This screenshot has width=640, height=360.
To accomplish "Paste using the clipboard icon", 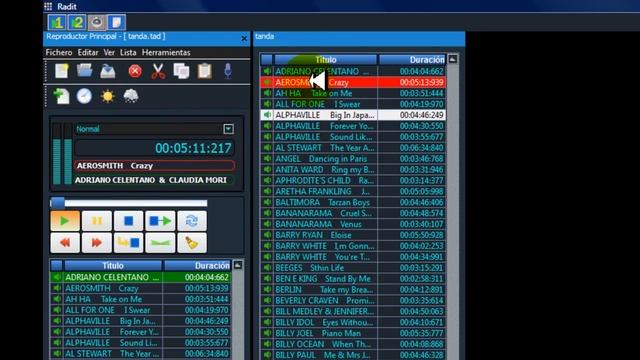I will coord(204,71).
